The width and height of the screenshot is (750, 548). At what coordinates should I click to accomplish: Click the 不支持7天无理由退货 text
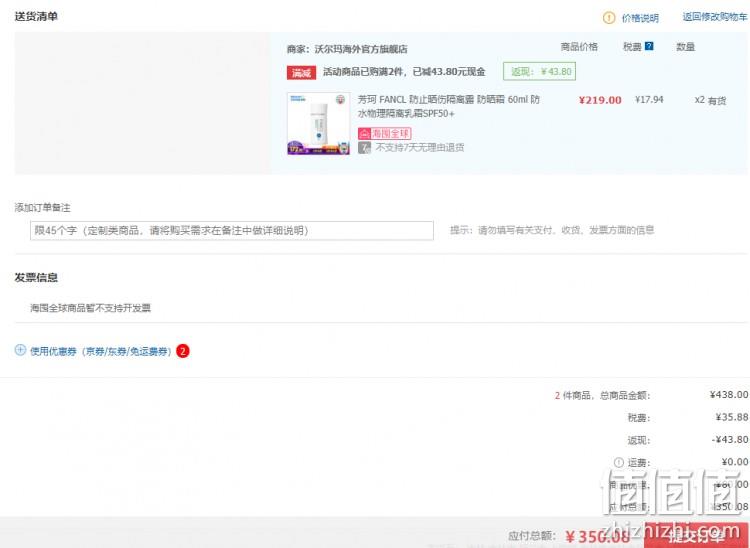[419, 147]
